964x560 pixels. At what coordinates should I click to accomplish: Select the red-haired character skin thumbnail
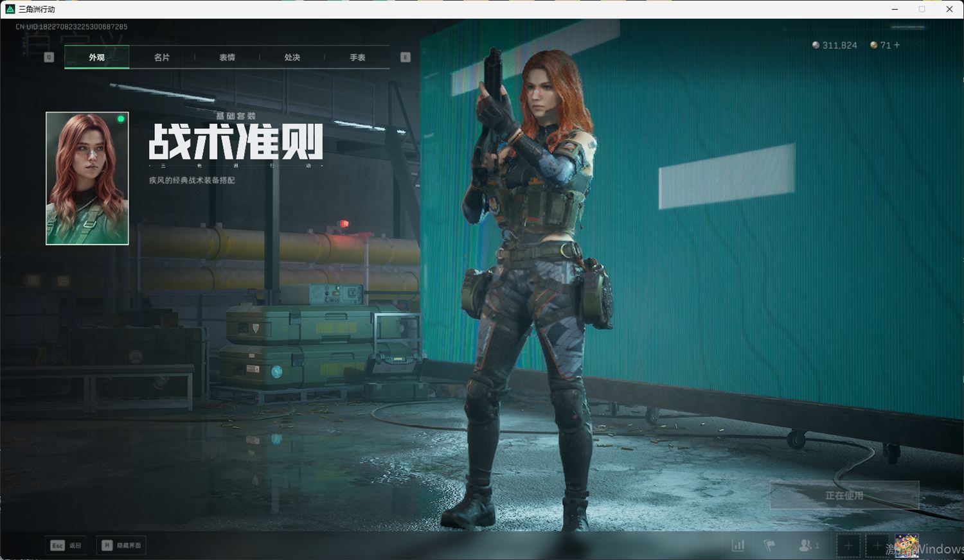(x=87, y=178)
